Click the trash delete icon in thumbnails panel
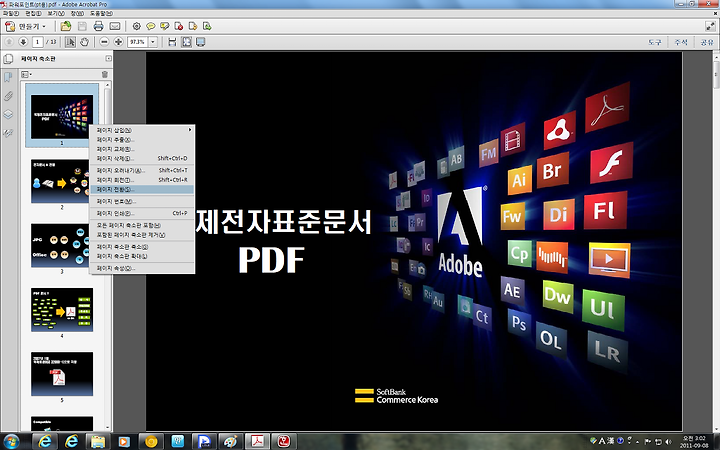Image resolution: width=720 pixels, height=450 pixels. point(105,74)
